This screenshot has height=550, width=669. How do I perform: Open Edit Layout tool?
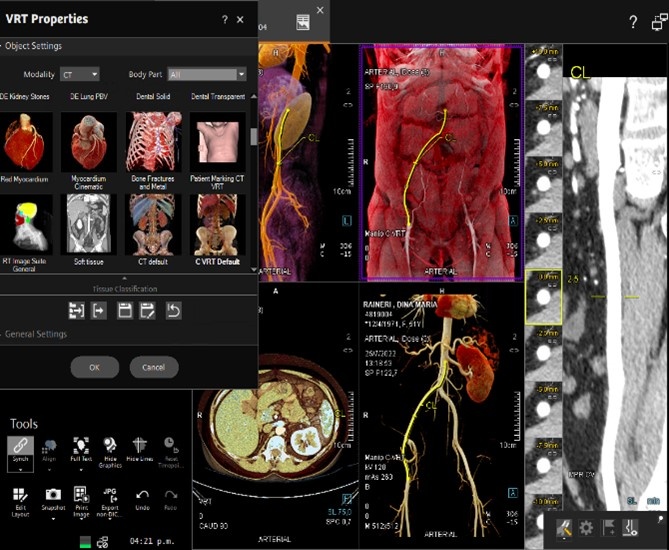(x=20, y=503)
